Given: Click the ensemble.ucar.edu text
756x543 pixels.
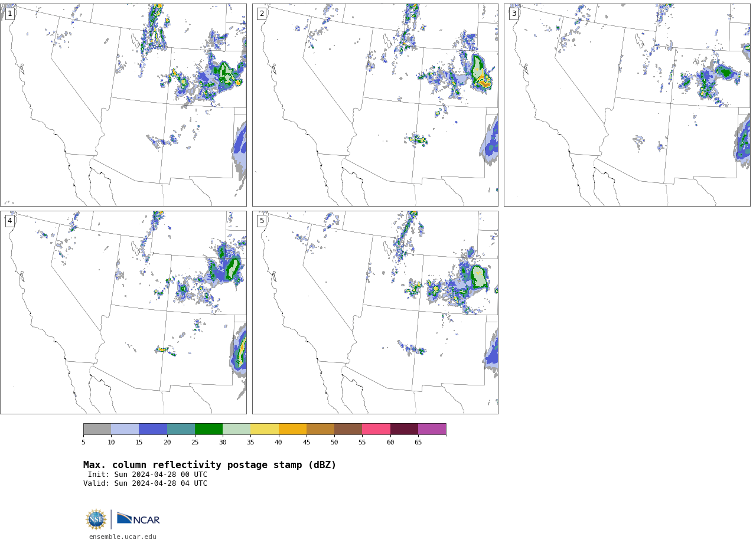Looking at the screenshot, I should [x=123, y=537].
